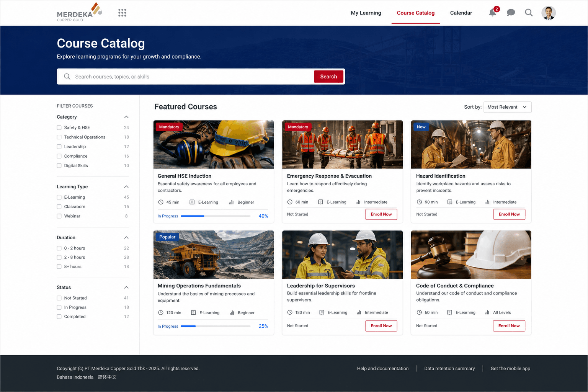
Task: Open the Calendar tab
Action: 461,13
